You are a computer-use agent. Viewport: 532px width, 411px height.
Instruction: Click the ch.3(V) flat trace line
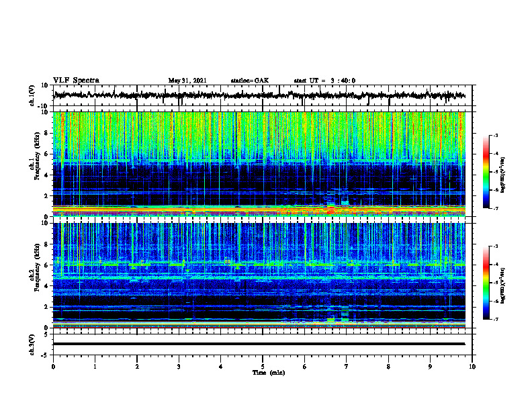coord(259,344)
